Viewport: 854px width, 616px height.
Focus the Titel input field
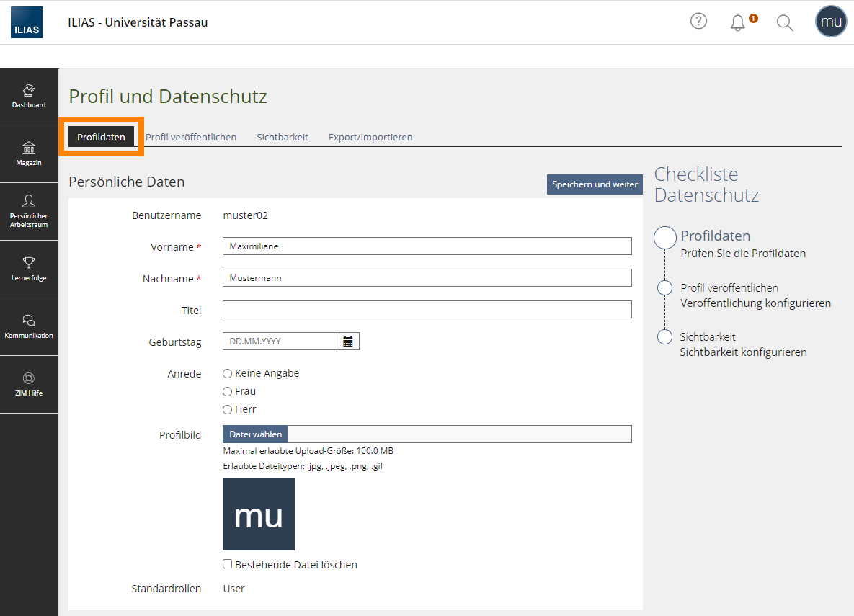(x=427, y=309)
